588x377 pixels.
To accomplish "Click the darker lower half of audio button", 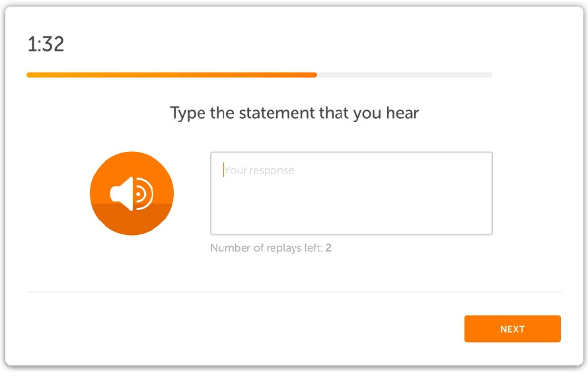I will (x=131, y=220).
